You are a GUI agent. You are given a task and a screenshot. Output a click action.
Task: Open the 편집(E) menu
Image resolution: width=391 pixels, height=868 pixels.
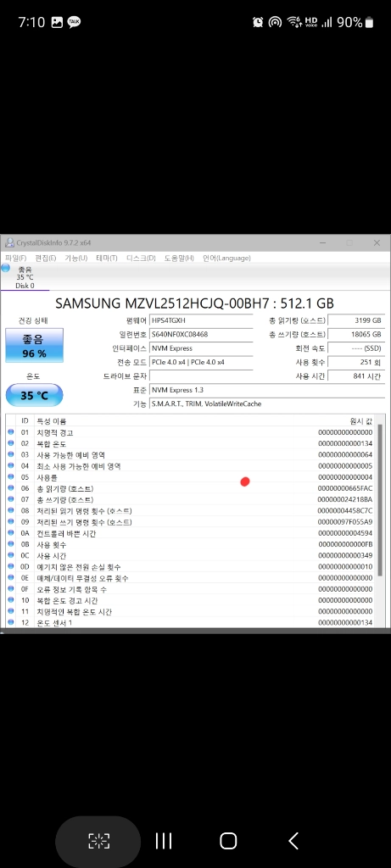[x=46, y=258]
